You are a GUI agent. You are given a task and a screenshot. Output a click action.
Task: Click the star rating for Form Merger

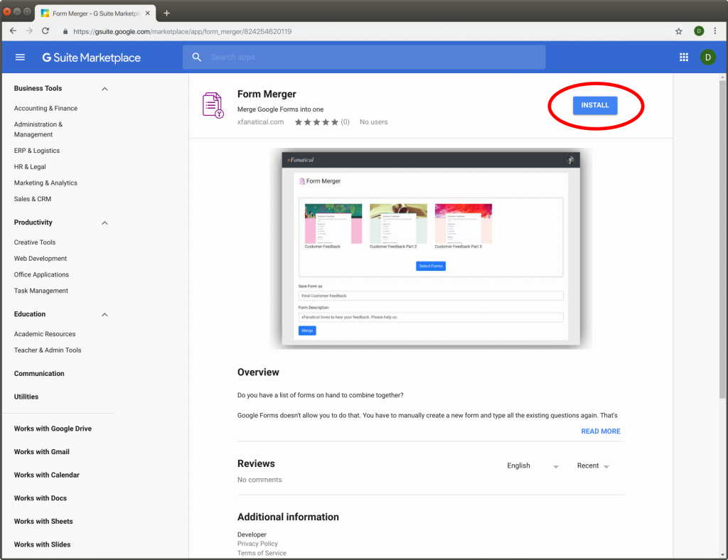pos(316,122)
